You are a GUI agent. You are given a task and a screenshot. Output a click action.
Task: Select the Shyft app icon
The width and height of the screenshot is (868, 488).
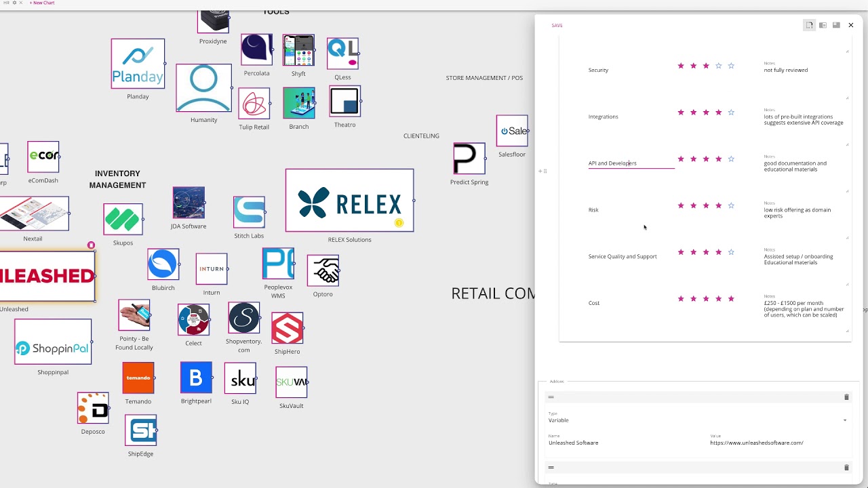pos(298,50)
